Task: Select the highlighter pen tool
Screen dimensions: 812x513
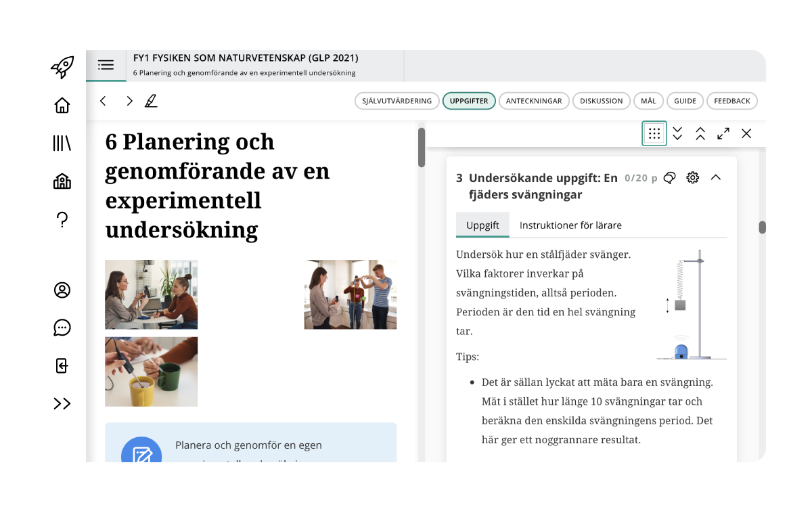Action: pos(151,101)
